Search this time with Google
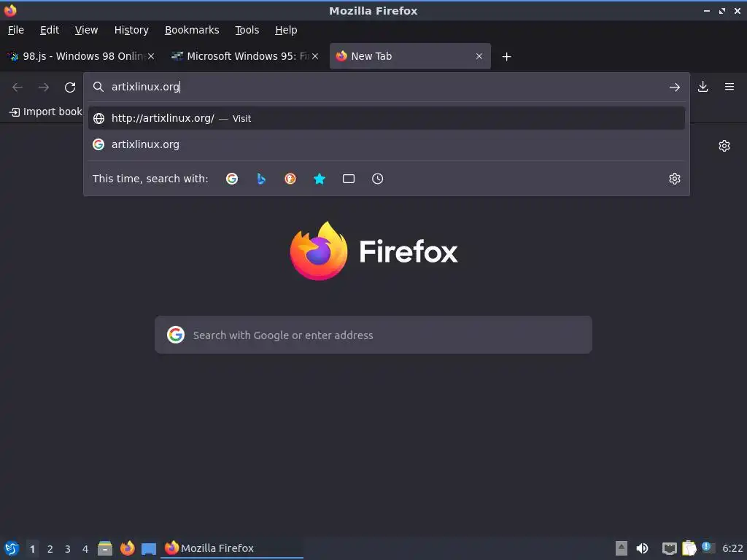The width and height of the screenshot is (747, 560). point(232,179)
